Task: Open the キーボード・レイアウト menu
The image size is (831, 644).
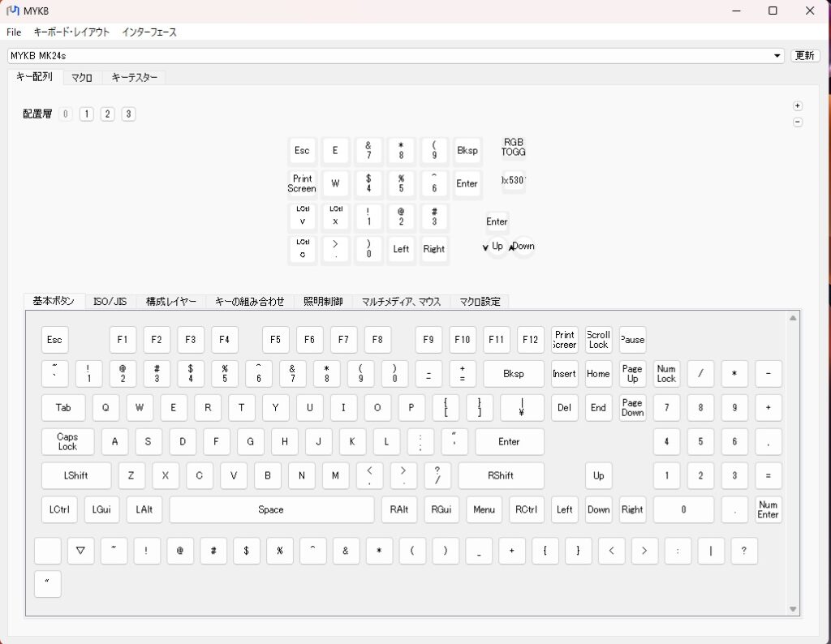Action: (x=71, y=32)
